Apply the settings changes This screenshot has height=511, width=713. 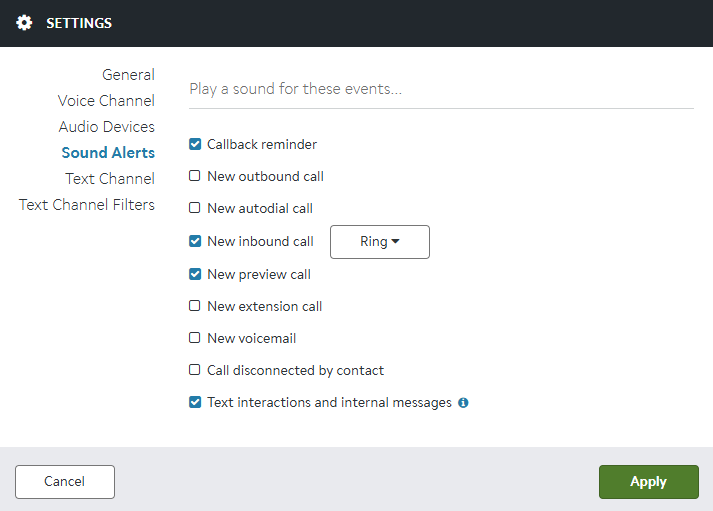click(648, 482)
